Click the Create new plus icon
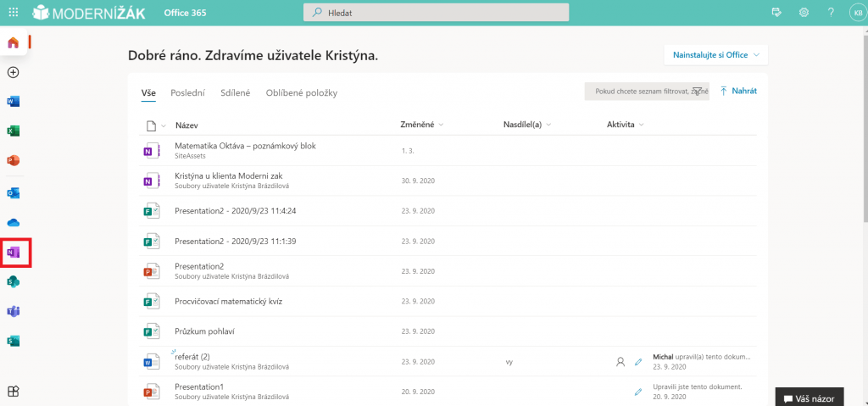The image size is (868, 406). click(x=13, y=72)
